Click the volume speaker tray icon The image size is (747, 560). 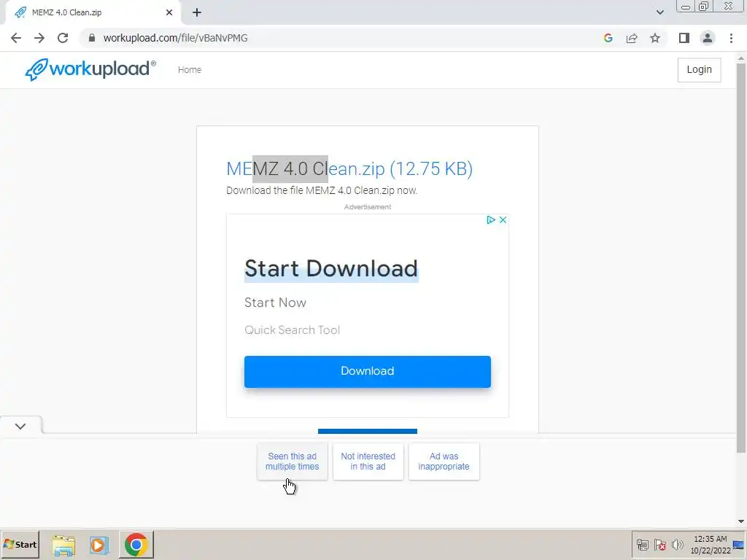tap(677, 545)
